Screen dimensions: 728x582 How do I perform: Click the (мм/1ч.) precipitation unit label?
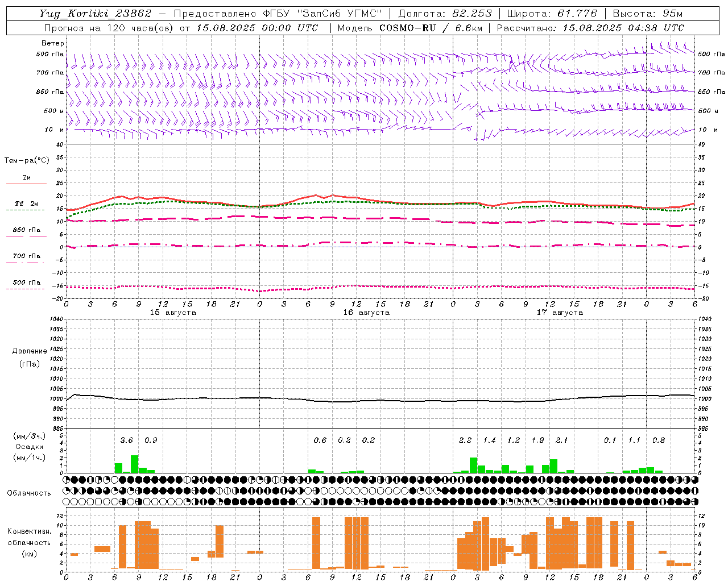30,457
